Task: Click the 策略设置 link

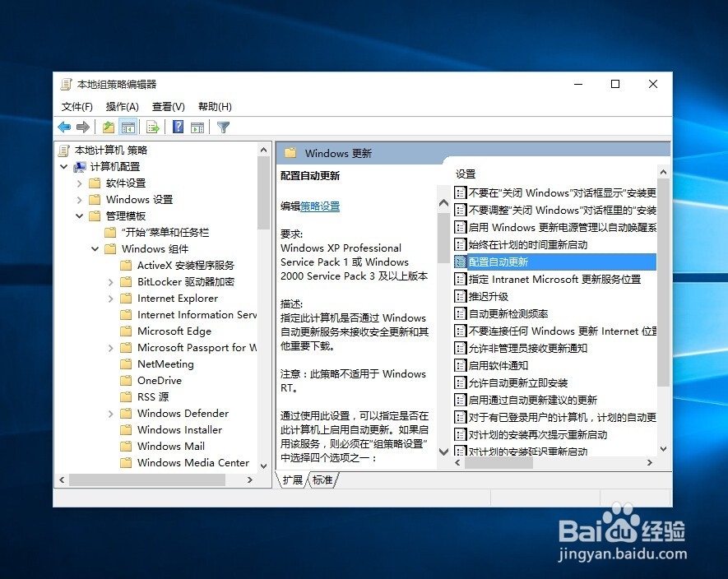Action: [320, 206]
